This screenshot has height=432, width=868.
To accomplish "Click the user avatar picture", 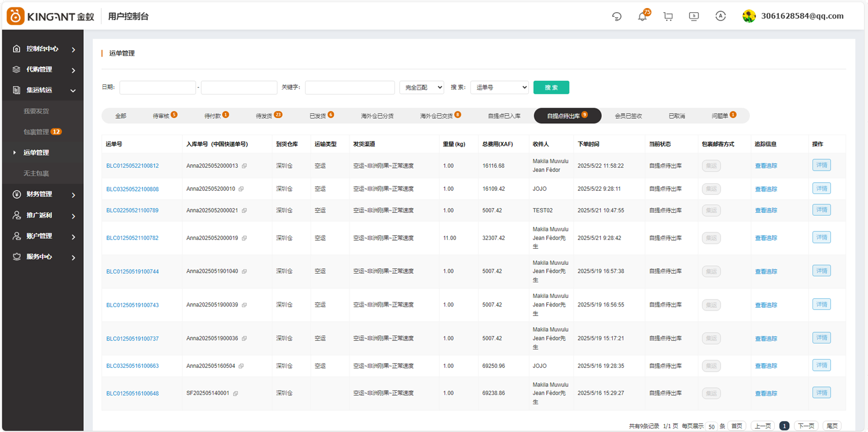I will [749, 16].
